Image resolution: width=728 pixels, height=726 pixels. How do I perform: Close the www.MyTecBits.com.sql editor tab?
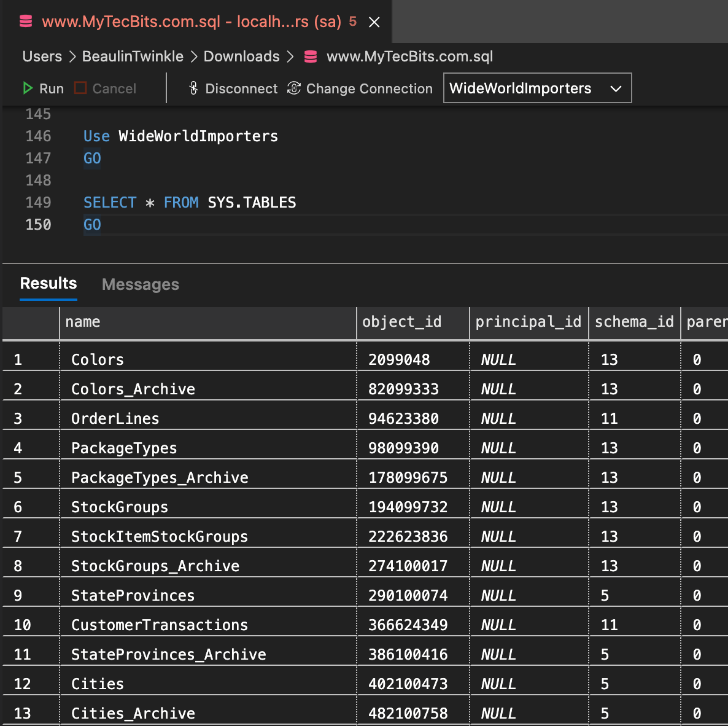click(x=374, y=21)
